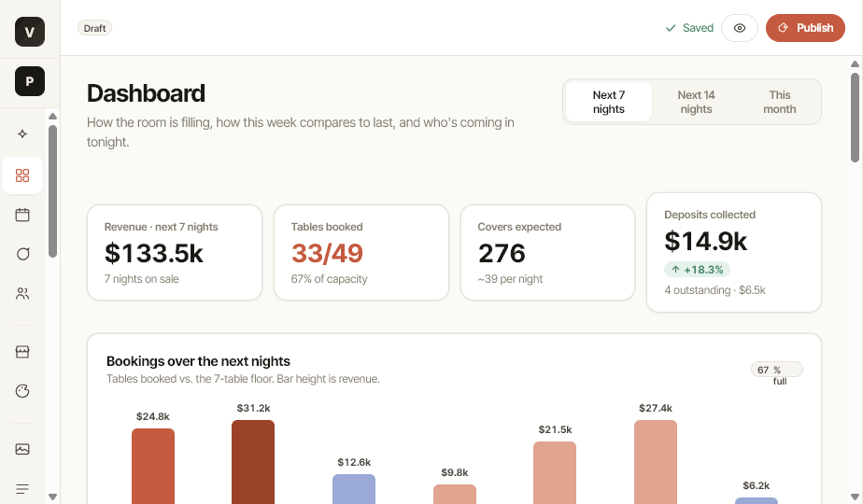Open the storefront icon in sidebar
The width and height of the screenshot is (863, 504).
point(22,352)
